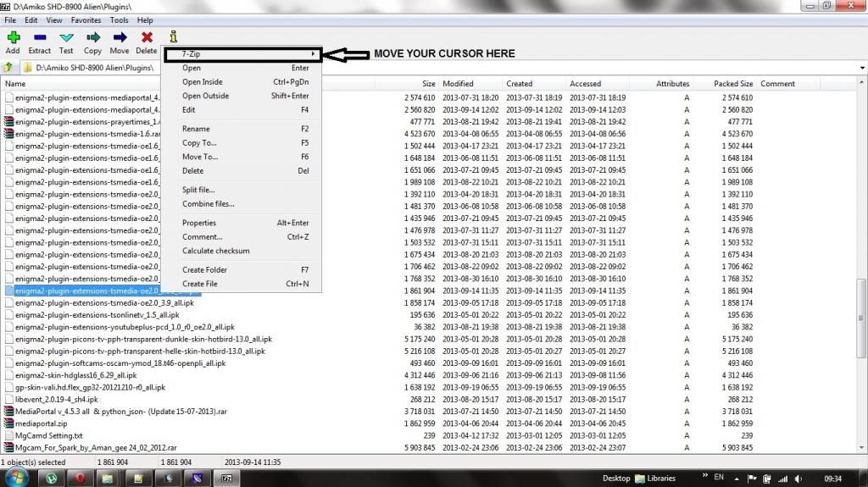The width and height of the screenshot is (868, 487).
Task: Click the Extract toolbar icon
Action: pyautogui.click(x=40, y=37)
